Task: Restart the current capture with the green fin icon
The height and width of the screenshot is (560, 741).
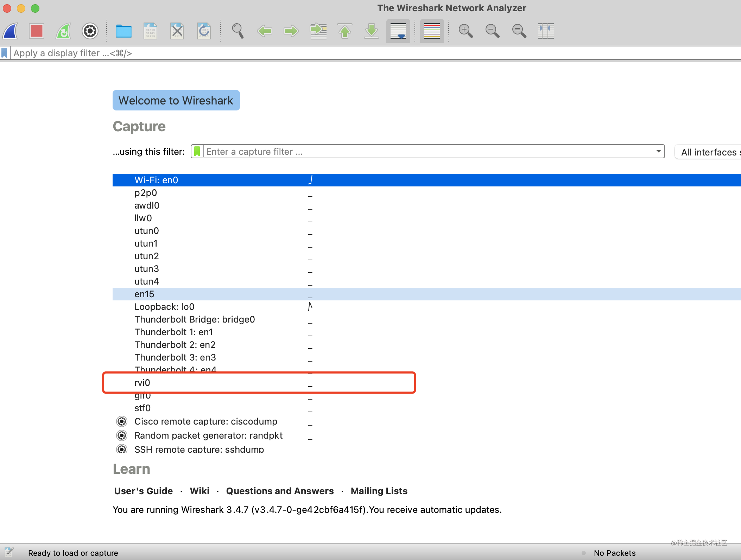Action: (63, 31)
